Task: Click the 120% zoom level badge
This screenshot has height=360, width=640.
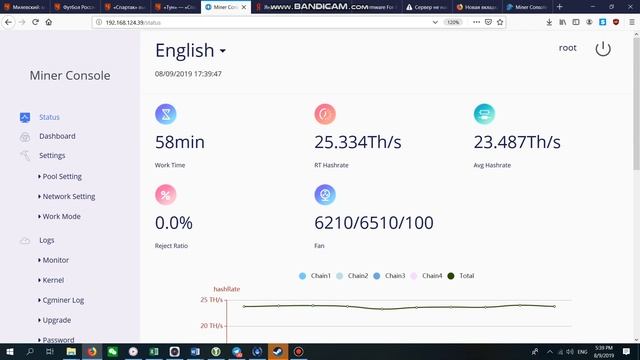Action: 453,22
